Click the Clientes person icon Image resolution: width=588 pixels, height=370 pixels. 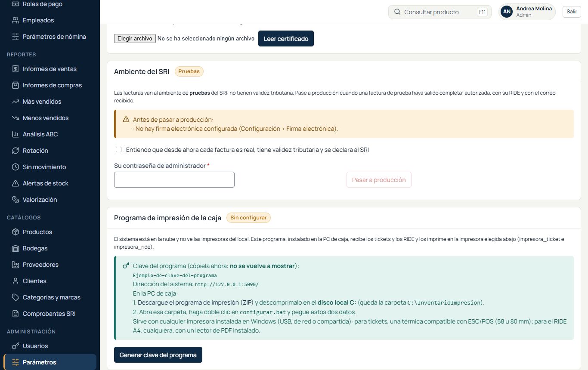[15, 281]
